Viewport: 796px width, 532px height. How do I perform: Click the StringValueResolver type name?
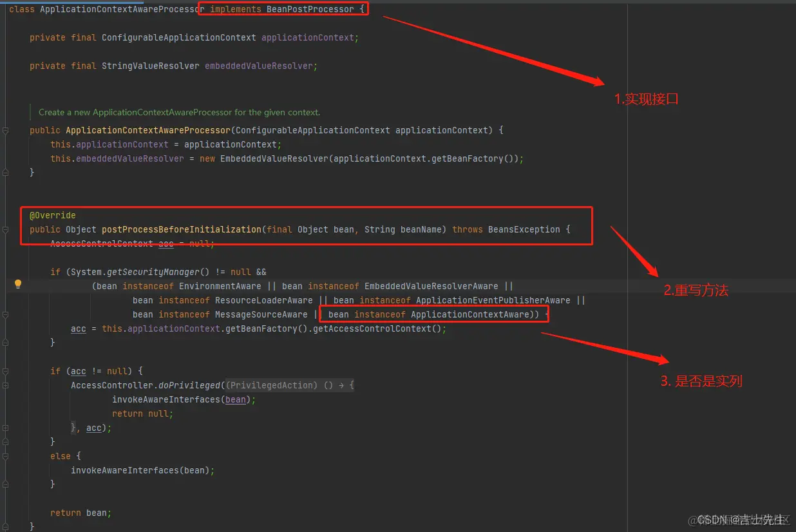tap(151, 66)
